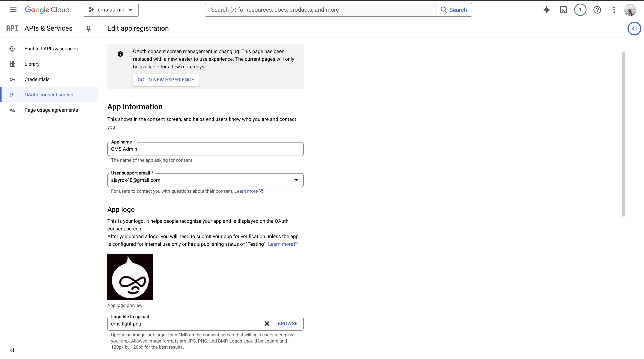Select the Credentials key icon in sidebar
This screenshot has width=644, height=359.
pos(12,79)
